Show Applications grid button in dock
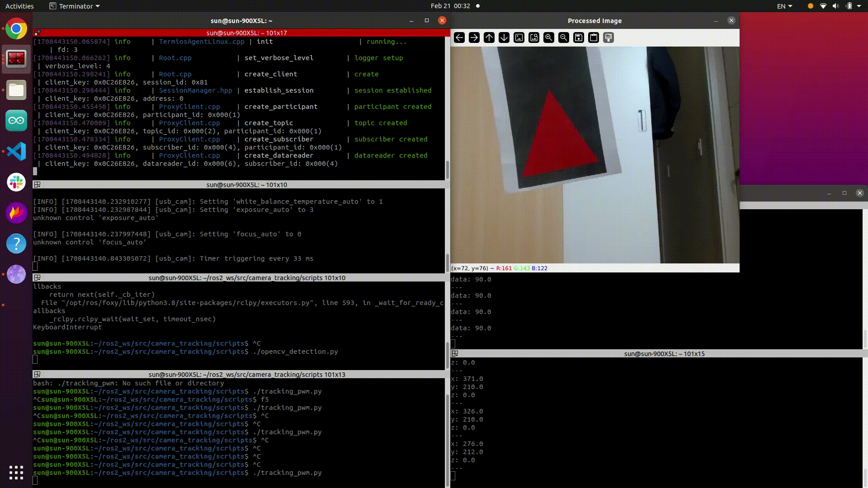 [16, 473]
